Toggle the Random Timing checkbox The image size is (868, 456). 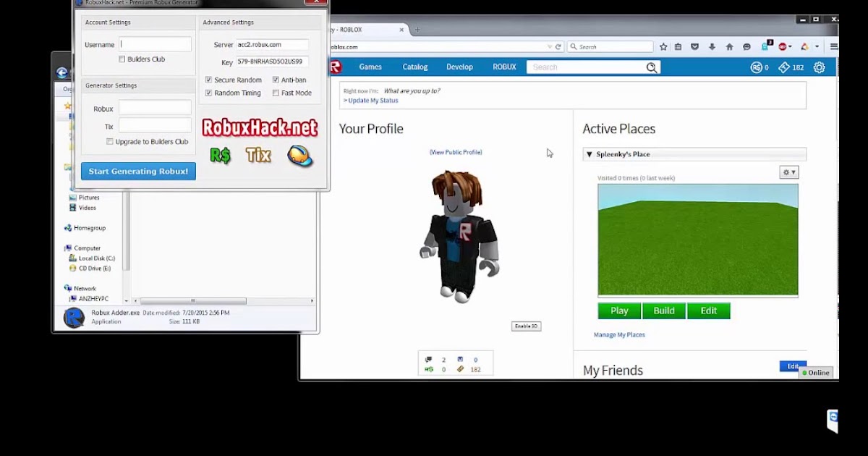[208, 93]
